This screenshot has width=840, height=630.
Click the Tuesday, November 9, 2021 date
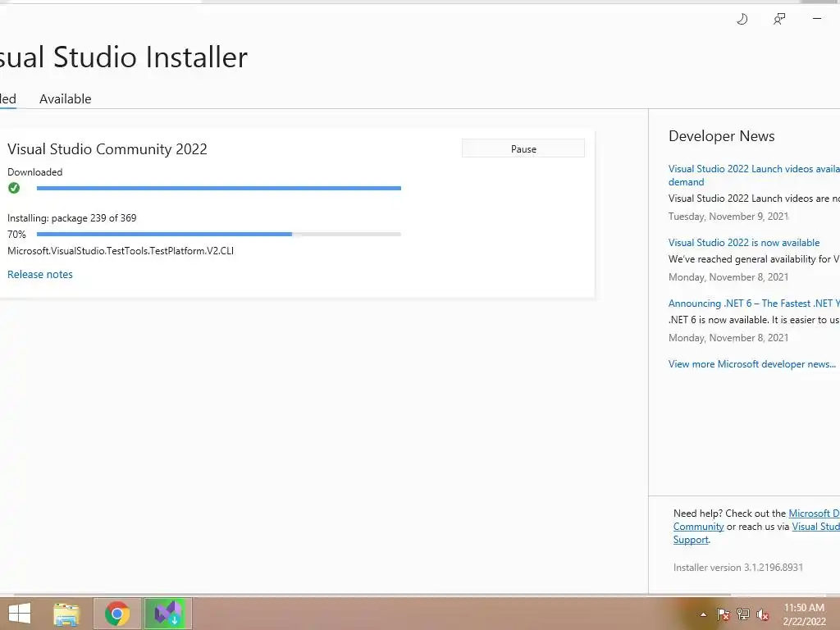[x=728, y=217]
